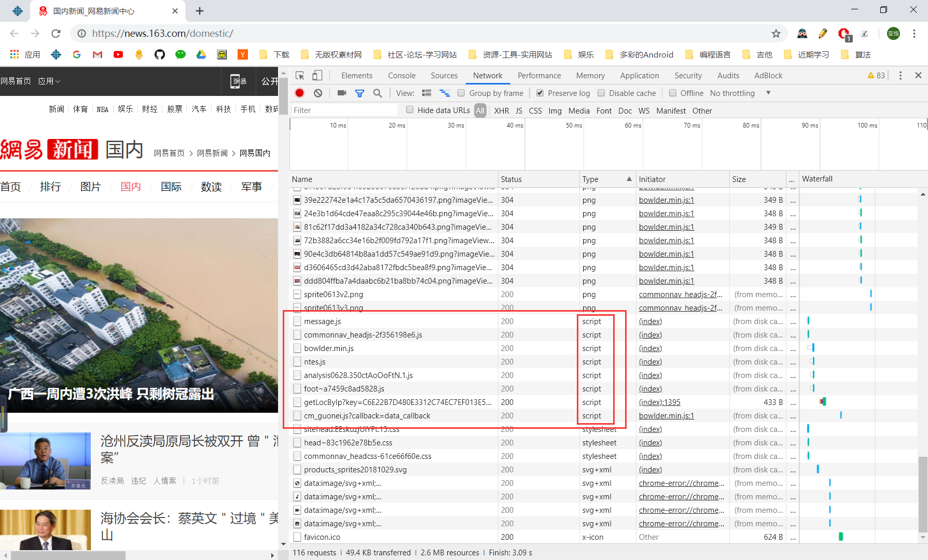The height and width of the screenshot is (560, 928).
Task: Filter requests by JS type
Action: 519,111
